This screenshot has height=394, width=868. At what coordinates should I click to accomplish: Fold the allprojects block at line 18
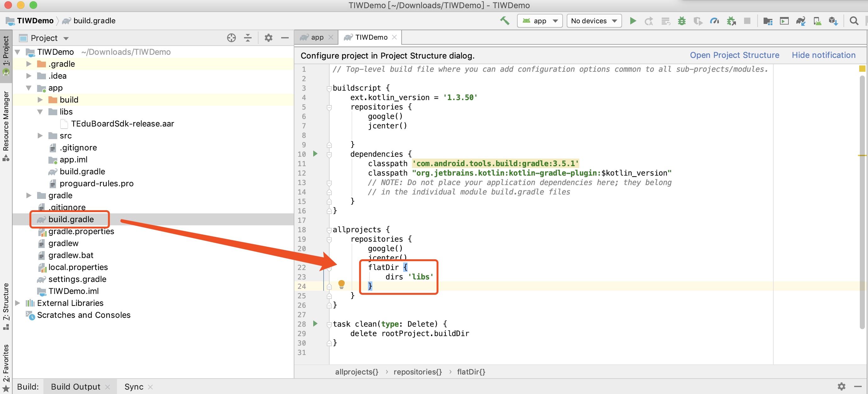point(329,230)
